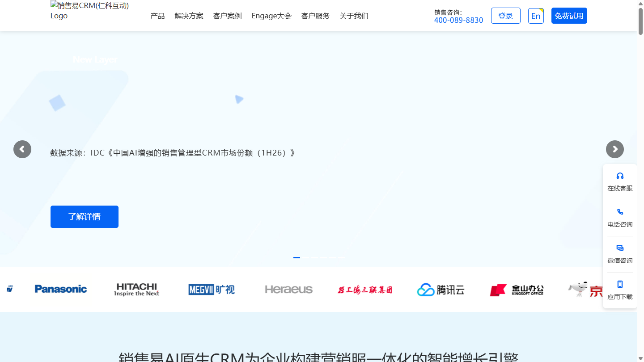Screen dimensions: 644x362
Task: Switch language with the En button
Action: pos(536,16)
